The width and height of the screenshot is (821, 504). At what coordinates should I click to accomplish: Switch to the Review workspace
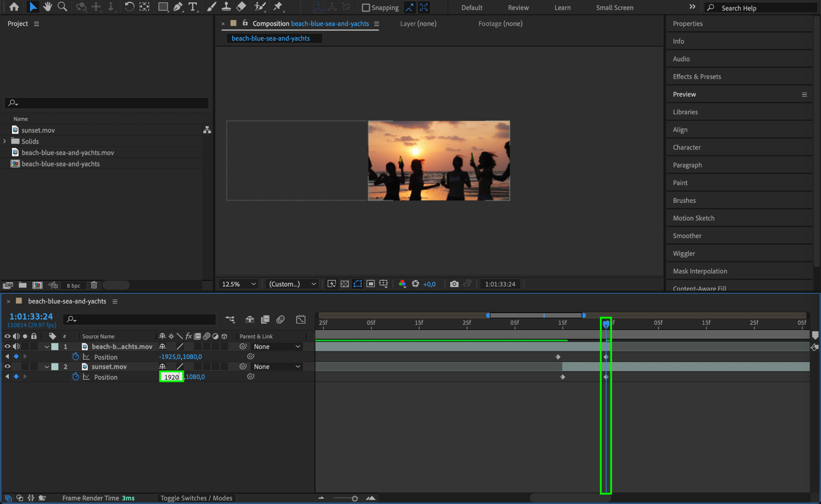(x=518, y=8)
